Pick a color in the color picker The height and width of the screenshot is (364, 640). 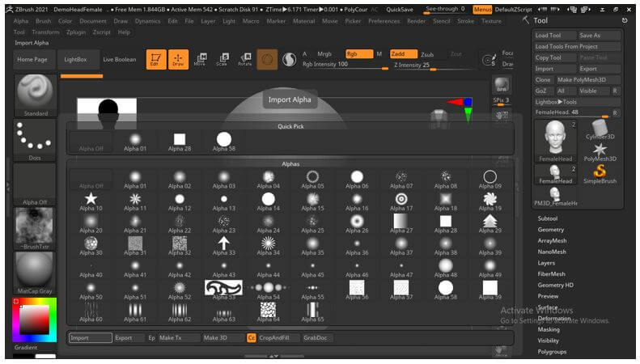(35, 320)
